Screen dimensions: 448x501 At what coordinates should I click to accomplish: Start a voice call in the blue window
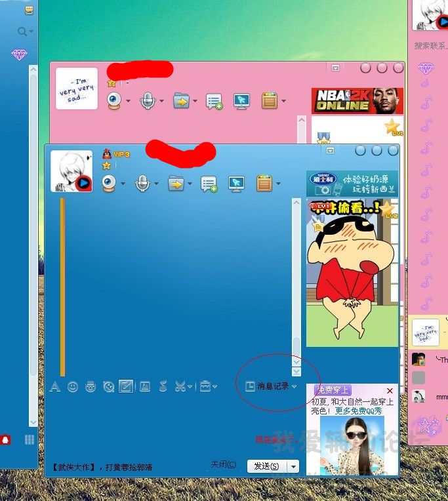click(x=142, y=184)
